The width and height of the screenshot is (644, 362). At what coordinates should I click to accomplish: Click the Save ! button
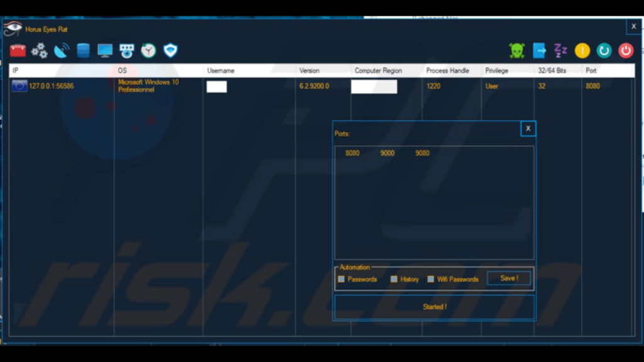pos(509,278)
